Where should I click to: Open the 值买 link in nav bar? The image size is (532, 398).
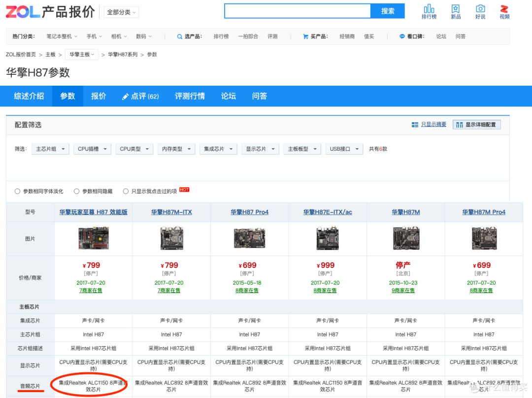point(369,36)
